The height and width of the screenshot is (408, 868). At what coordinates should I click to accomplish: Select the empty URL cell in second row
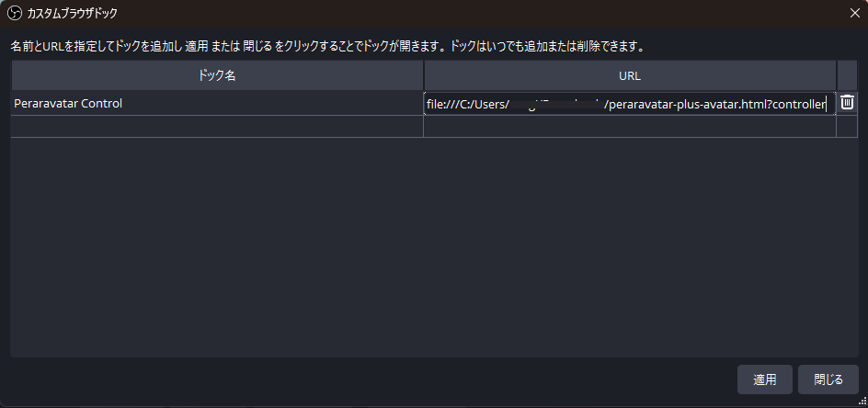(x=630, y=126)
